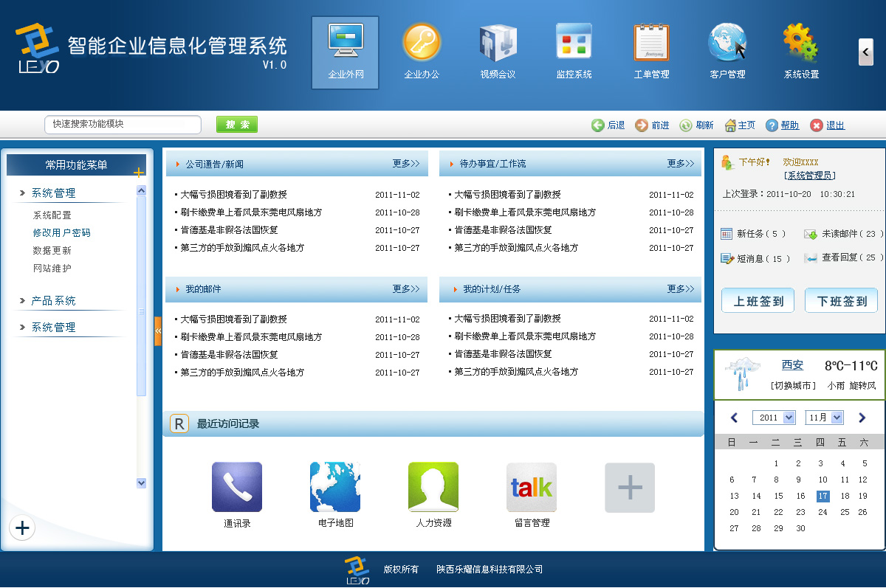Select 网站维护 in sidebar menu
Image resolution: width=886 pixels, height=588 pixels.
[52, 269]
